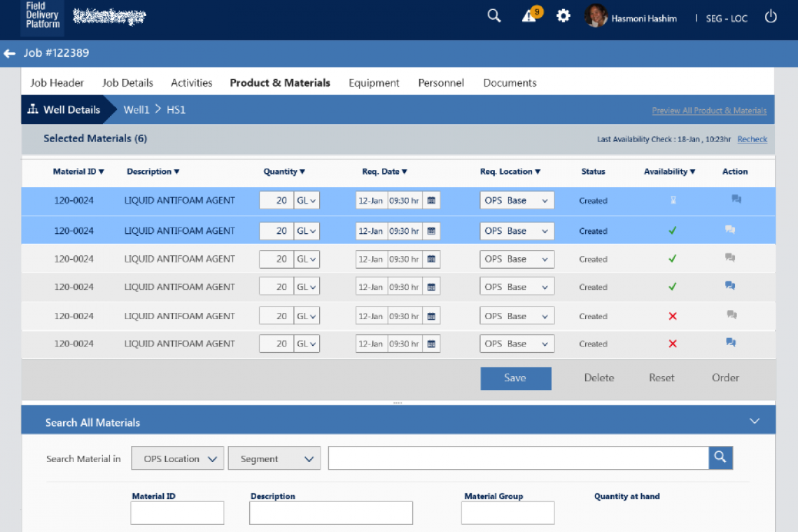Open the OPS Location dropdown
Image resolution: width=798 pixels, height=532 pixels.
tap(178, 458)
